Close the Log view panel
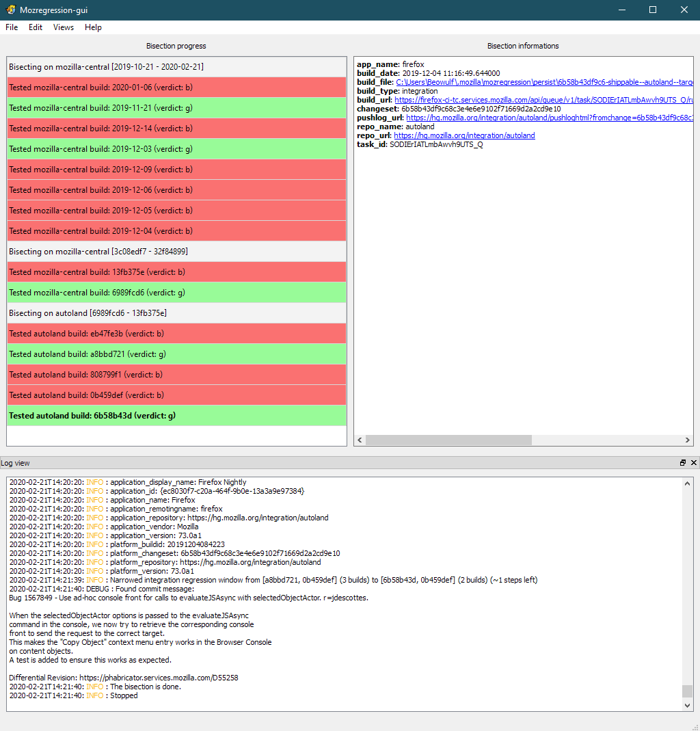 694,463
